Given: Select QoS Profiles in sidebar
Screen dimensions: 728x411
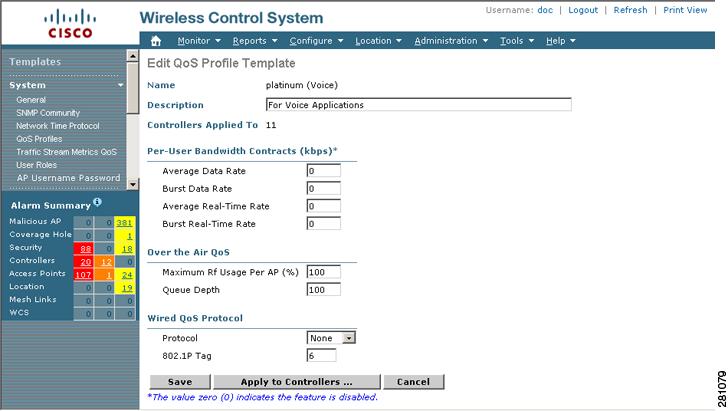Looking at the screenshot, I should point(39,139).
